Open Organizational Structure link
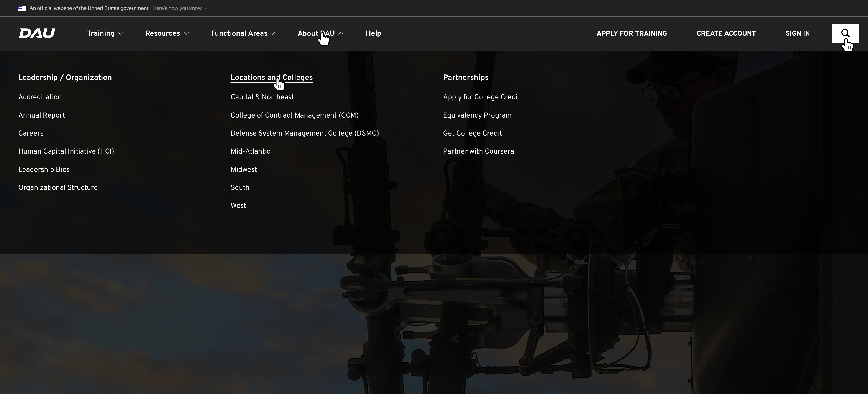The width and height of the screenshot is (868, 394). 58,188
